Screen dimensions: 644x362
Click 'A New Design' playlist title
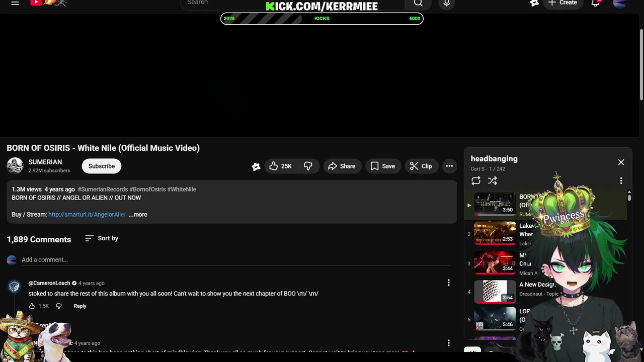[x=537, y=285]
